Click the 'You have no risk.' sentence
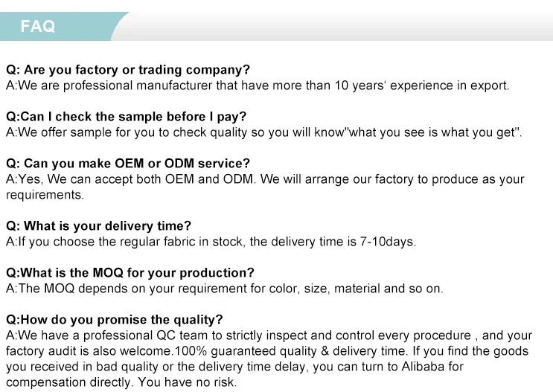Image resolution: width=553 pixels, height=392 pixels. coord(188,382)
